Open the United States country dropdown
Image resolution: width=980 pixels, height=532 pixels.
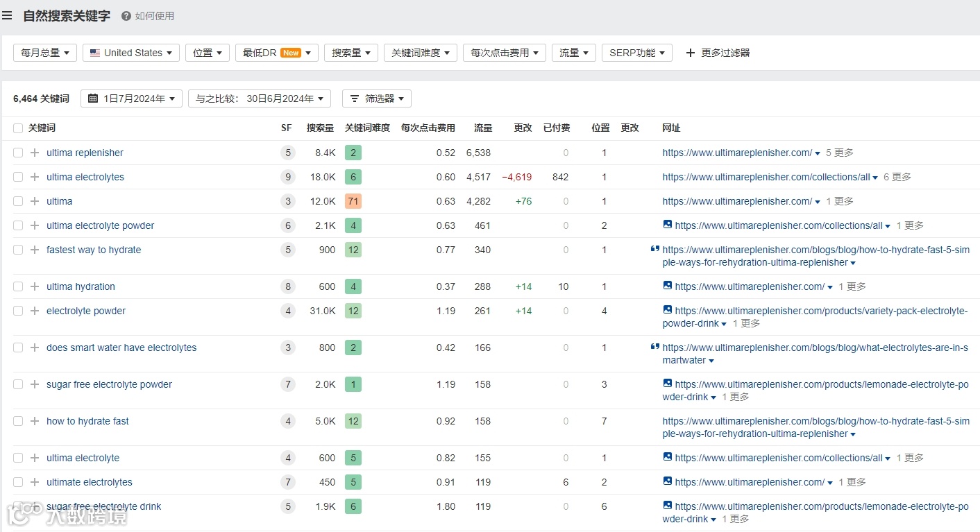[x=131, y=53]
